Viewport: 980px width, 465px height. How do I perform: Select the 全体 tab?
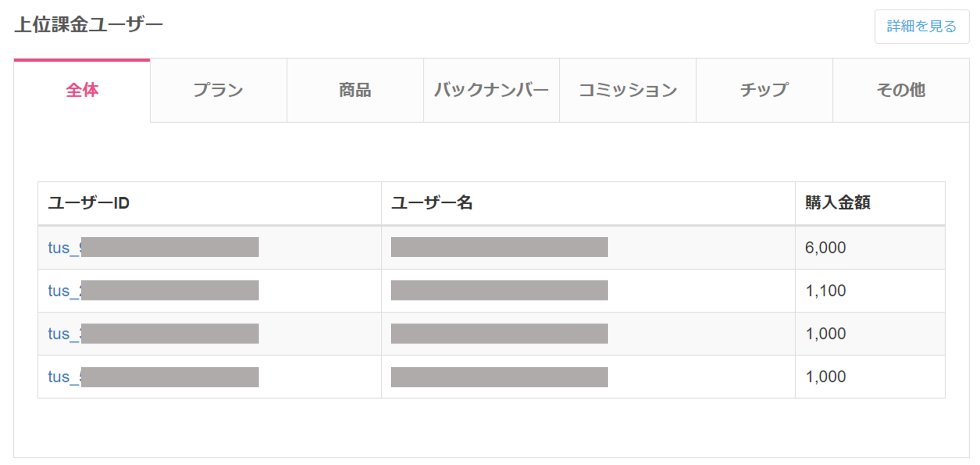[x=82, y=91]
